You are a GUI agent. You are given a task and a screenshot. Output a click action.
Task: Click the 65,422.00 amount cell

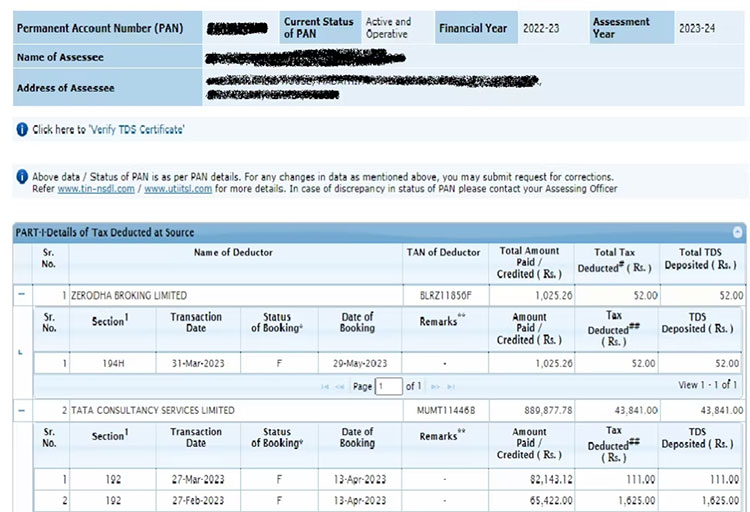pos(531,501)
